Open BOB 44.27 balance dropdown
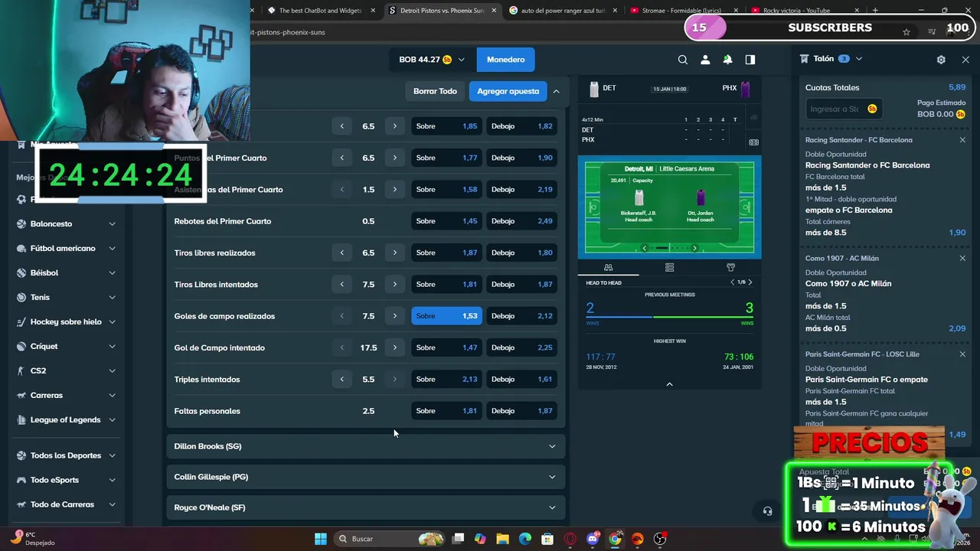 coord(431,60)
